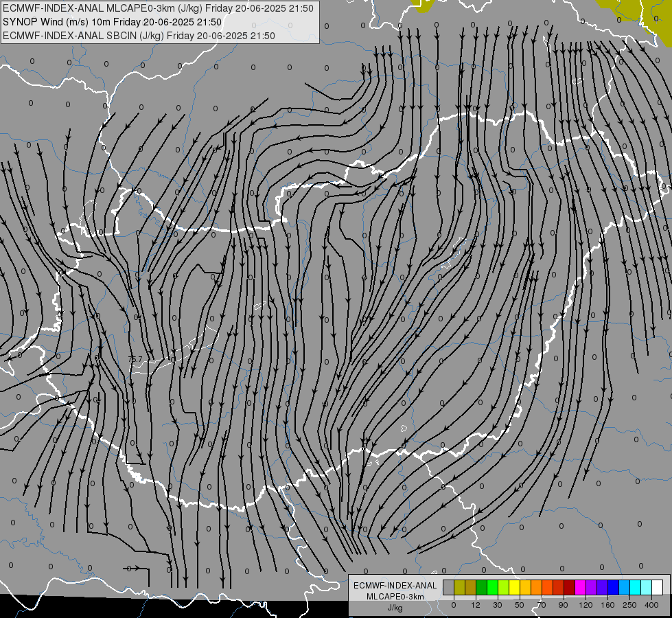Click the pure blue legend swatch

(613, 587)
